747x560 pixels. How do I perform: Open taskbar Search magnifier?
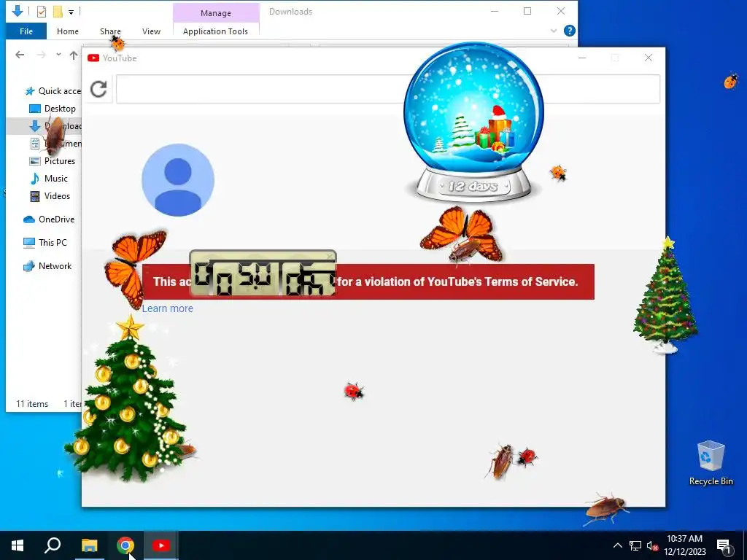(53, 545)
